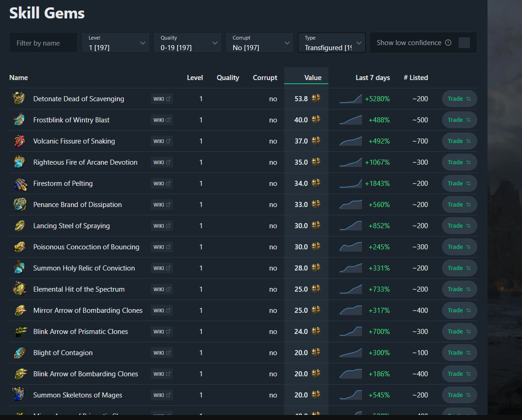The width and height of the screenshot is (522, 420).
Task: Open the Level filter dropdown
Action: pos(115,43)
